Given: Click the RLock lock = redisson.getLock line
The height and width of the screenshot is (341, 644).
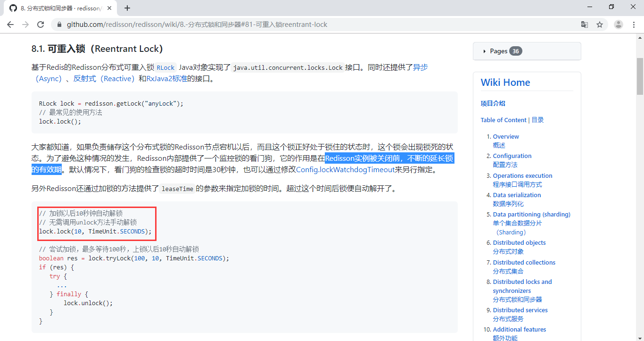Looking at the screenshot, I should [111, 103].
